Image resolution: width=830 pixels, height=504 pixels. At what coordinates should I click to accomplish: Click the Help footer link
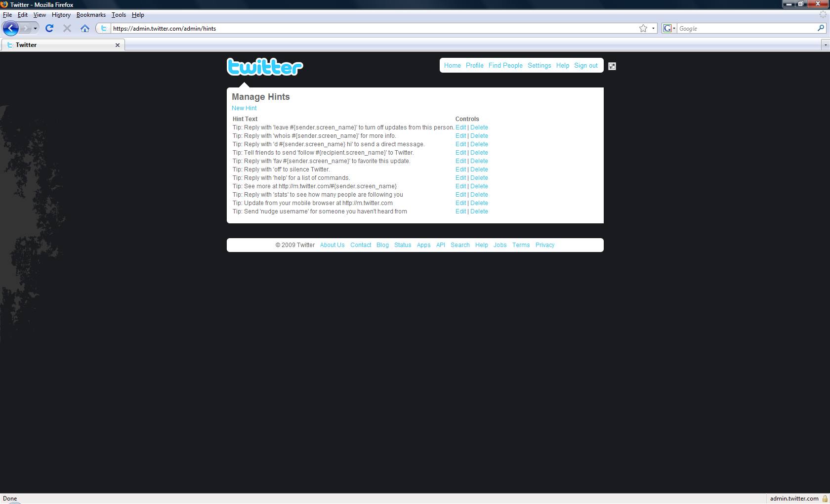click(482, 245)
